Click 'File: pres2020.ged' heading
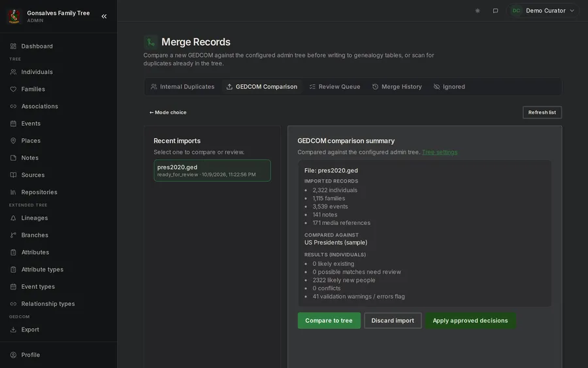This screenshot has width=588, height=368. [331, 171]
